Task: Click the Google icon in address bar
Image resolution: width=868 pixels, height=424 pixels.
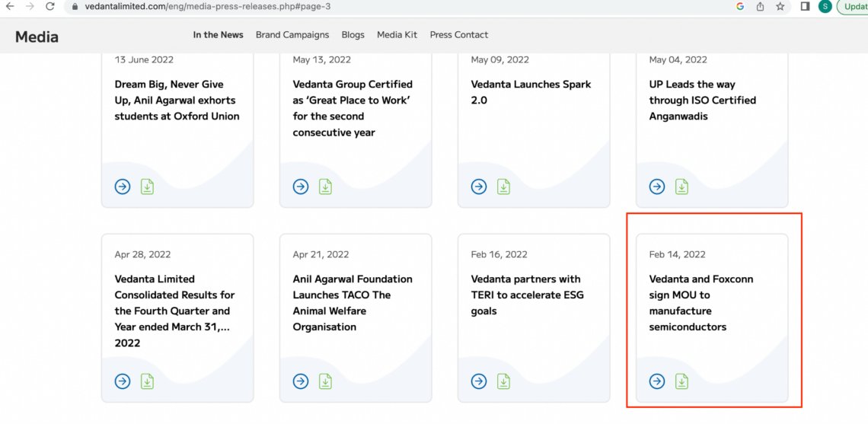Action: tap(740, 7)
